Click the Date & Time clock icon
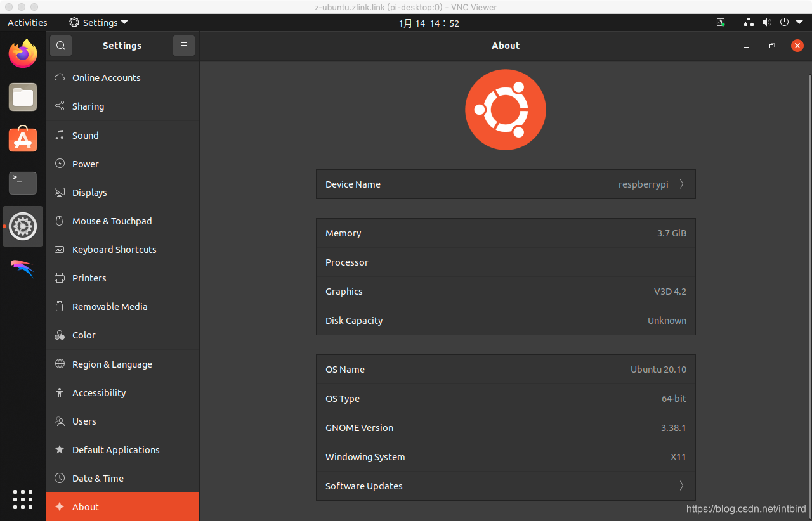812x521 pixels. click(x=60, y=478)
